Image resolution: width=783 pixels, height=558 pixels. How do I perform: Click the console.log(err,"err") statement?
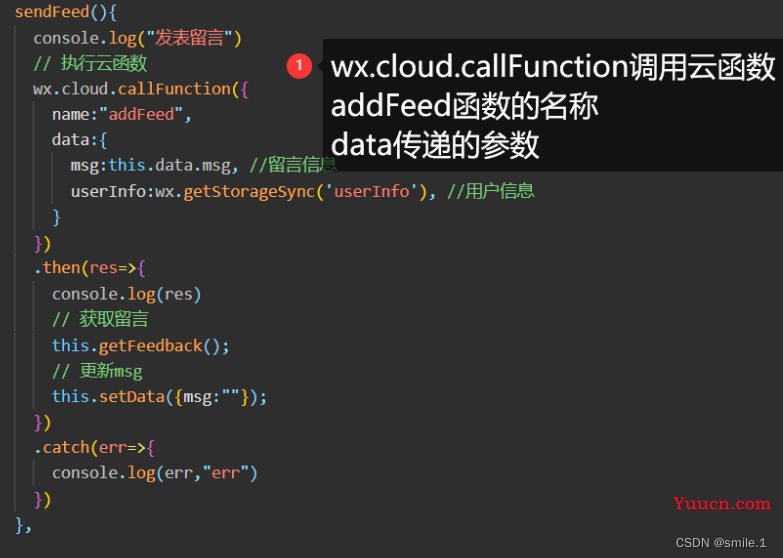click(x=154, y=473)
